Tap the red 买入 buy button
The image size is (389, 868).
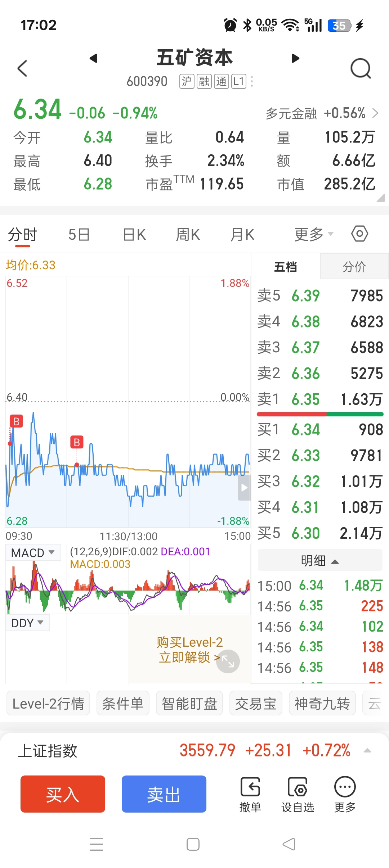pyautogui.click(x=63, y=794)
